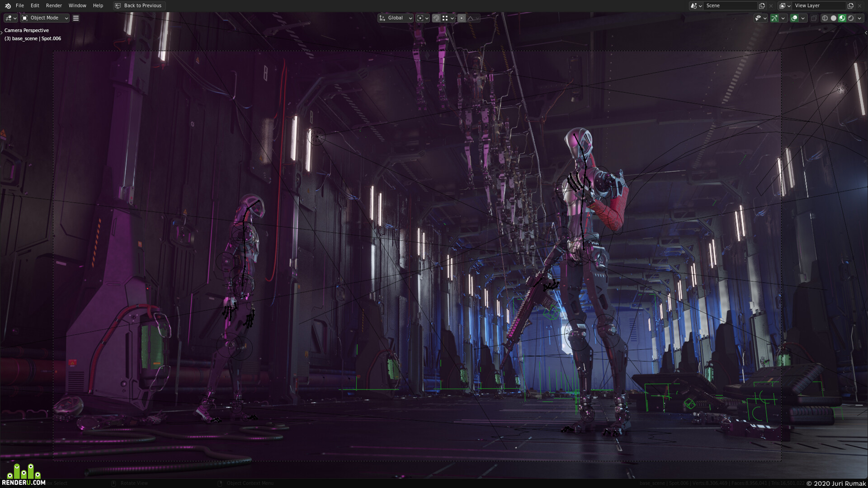The height and width of the screenshot is (488, 868).
Task: Open the Global transform orientation dropdown
Action: 396,18
